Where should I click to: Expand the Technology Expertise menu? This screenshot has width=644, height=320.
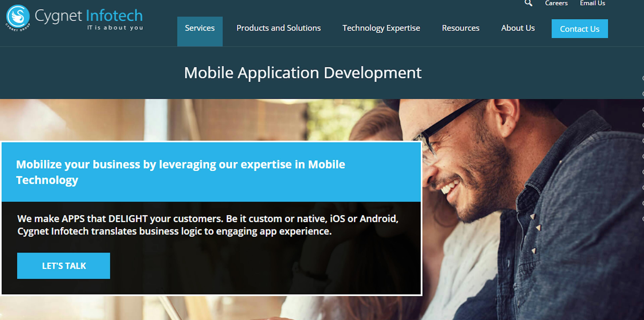pyautogui.click(x=381, y=28)
